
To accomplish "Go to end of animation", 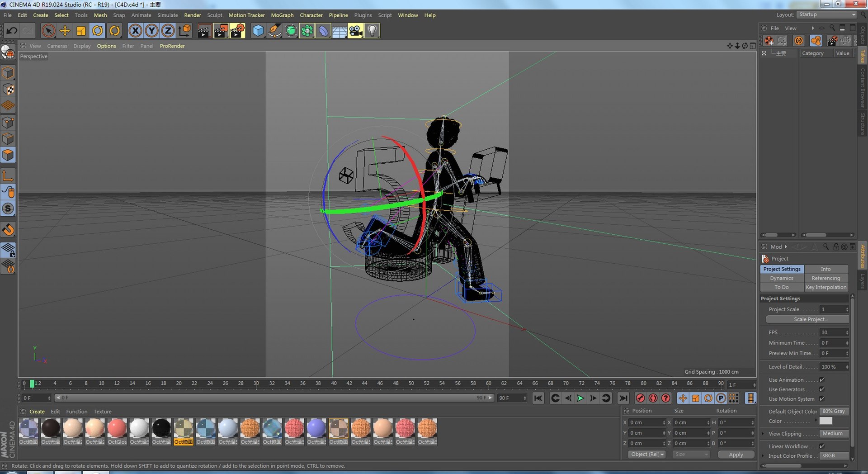I will tap(623, 398).
